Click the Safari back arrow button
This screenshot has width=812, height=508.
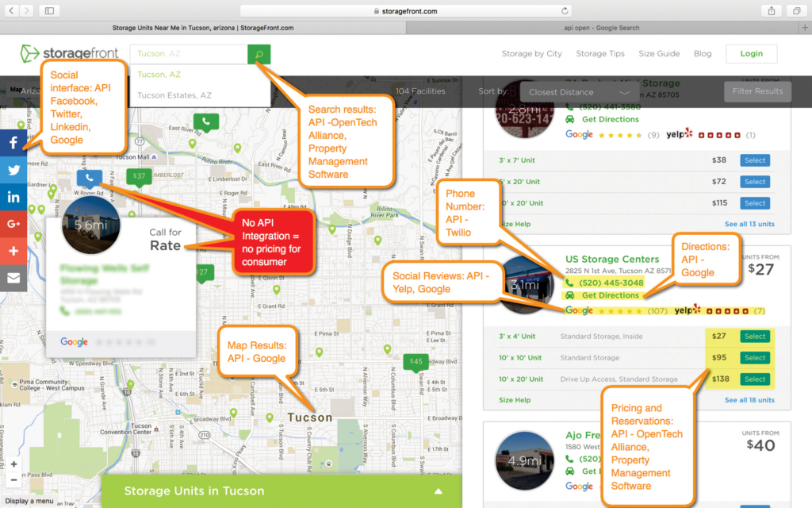pyautogui.click(x=11, y=10)
